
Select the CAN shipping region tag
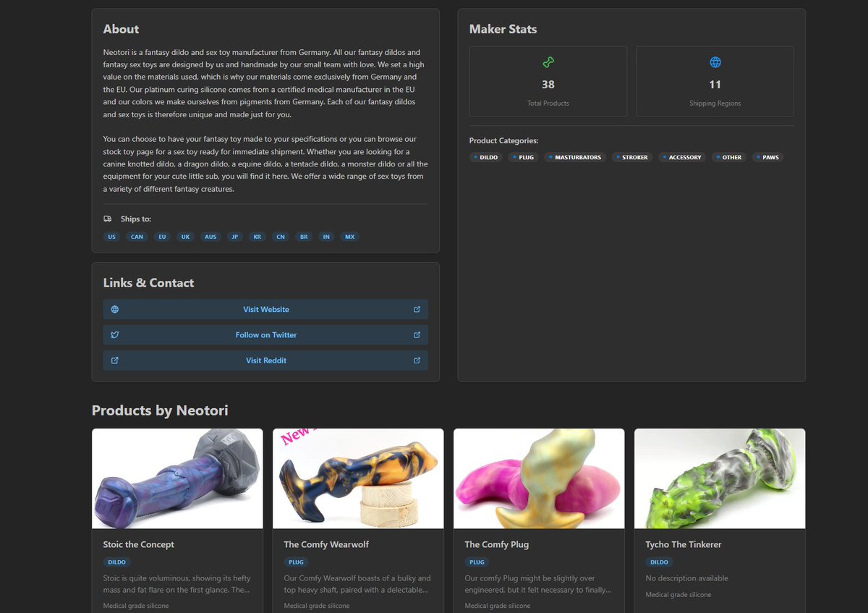tap(137, 237)
